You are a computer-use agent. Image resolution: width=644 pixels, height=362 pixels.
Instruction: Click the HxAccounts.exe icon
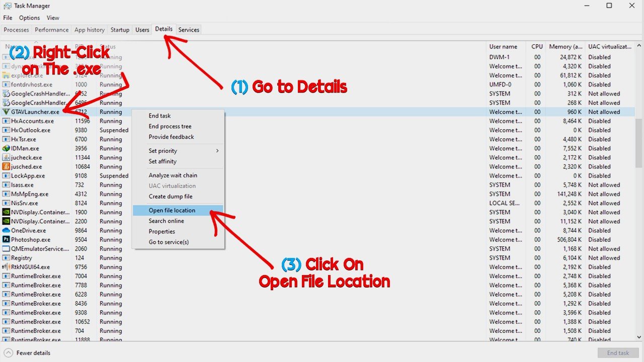(7, 121)
